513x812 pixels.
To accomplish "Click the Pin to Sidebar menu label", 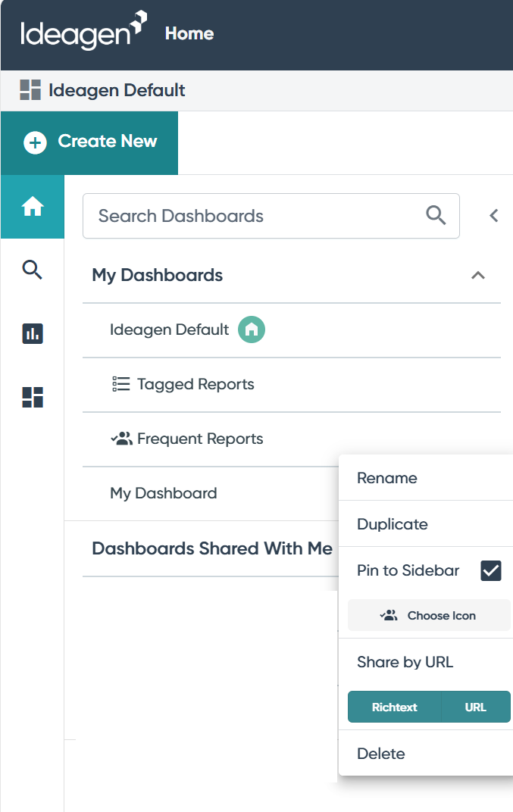I will [x=408, y=570].
